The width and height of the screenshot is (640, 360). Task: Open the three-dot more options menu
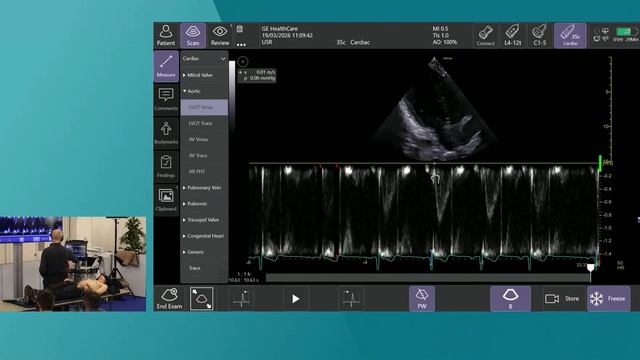(x=241, y=44)
